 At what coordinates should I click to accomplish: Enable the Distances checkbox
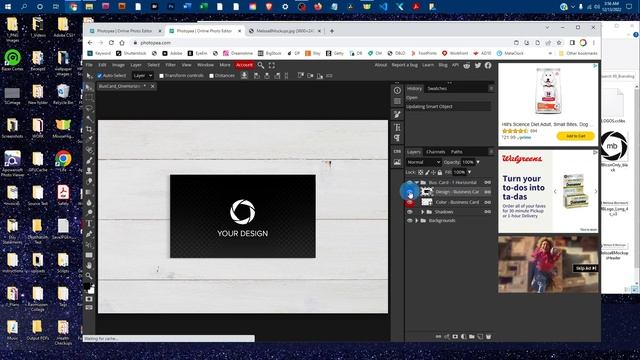pyautogui.click(x=211, y=76)
